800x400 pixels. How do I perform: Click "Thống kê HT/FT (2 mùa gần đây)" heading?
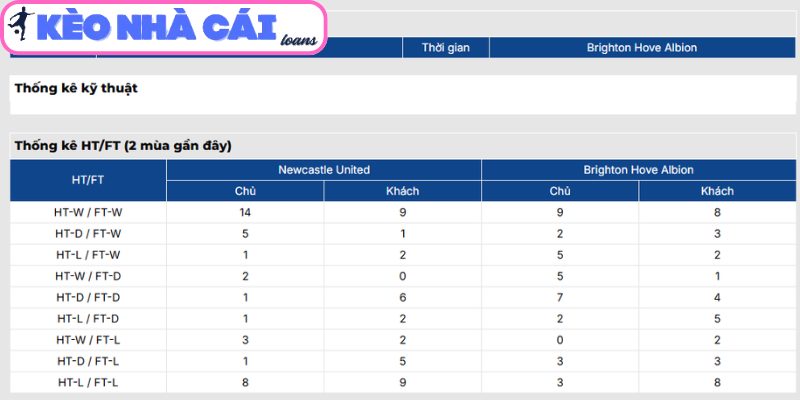tap(123, 146)
